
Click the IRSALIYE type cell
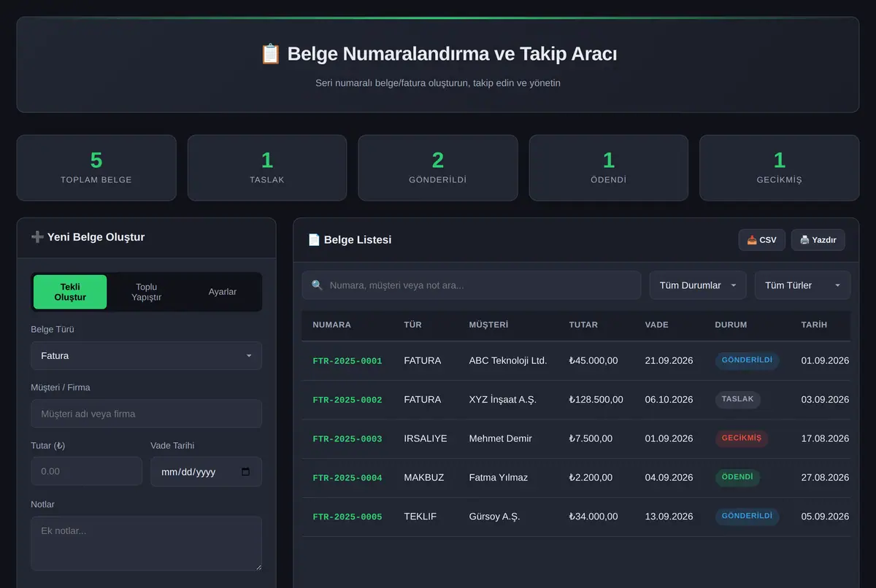click(x=426, y=438)
